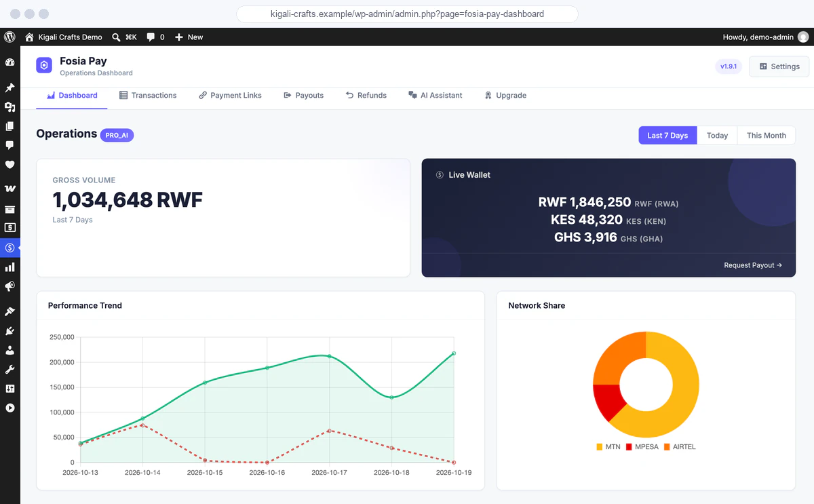Click the Performance Trend heading

85,305
